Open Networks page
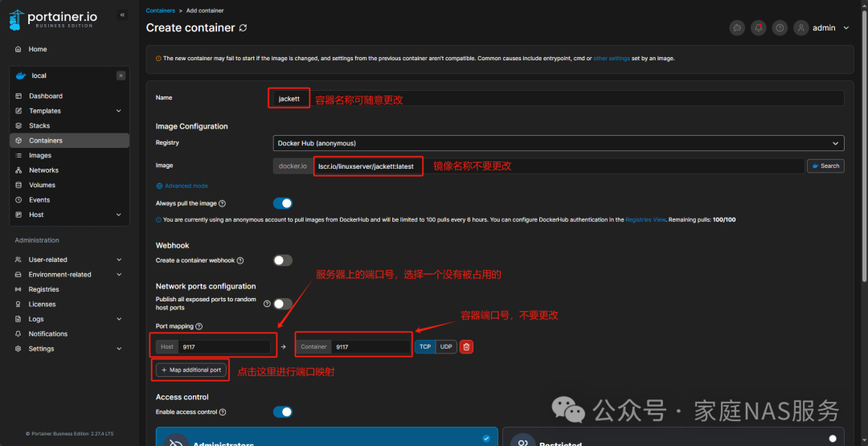 pos(43,170)
